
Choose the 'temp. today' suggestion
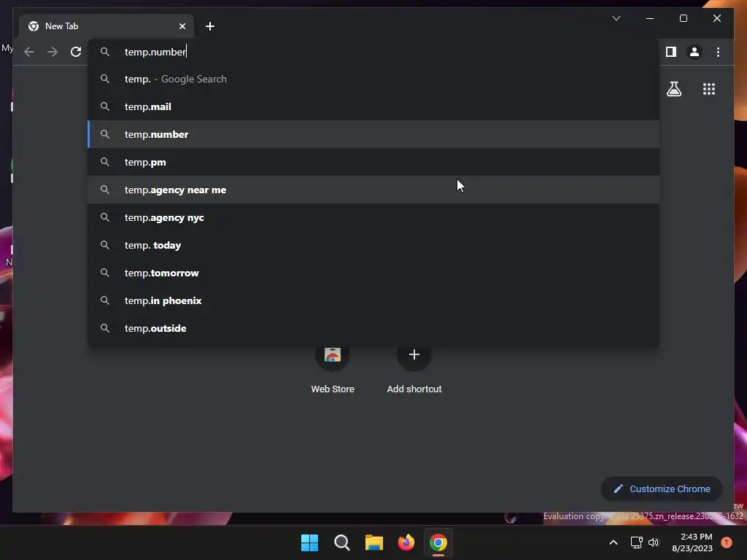coord(374,245)
